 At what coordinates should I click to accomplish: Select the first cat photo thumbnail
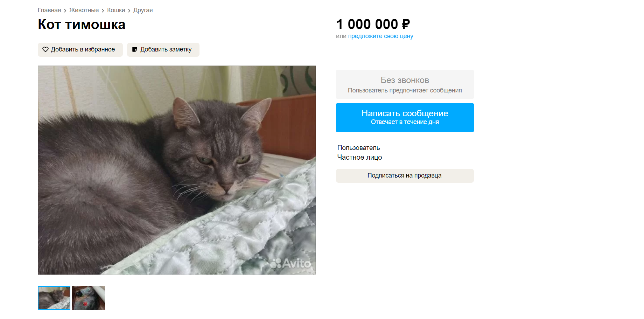tap(54, 298)
